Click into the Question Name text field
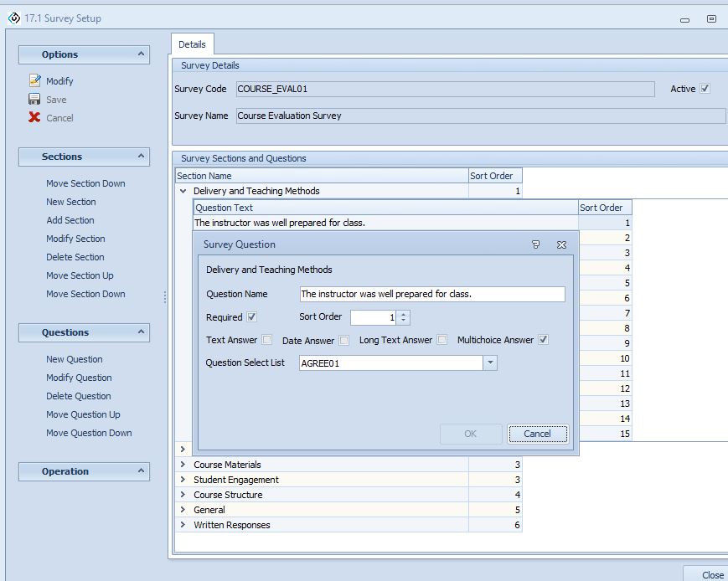The image size is (728, 581). pos(431,294)
